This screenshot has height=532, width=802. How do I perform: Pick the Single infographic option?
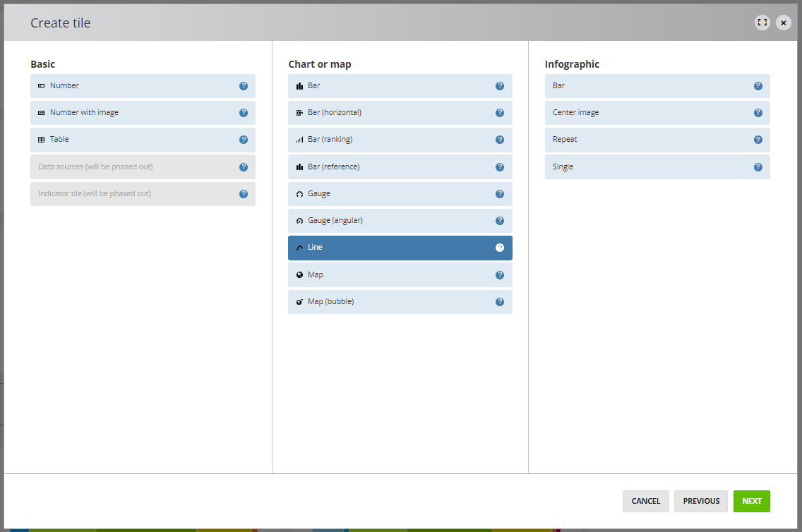(657, 167)
